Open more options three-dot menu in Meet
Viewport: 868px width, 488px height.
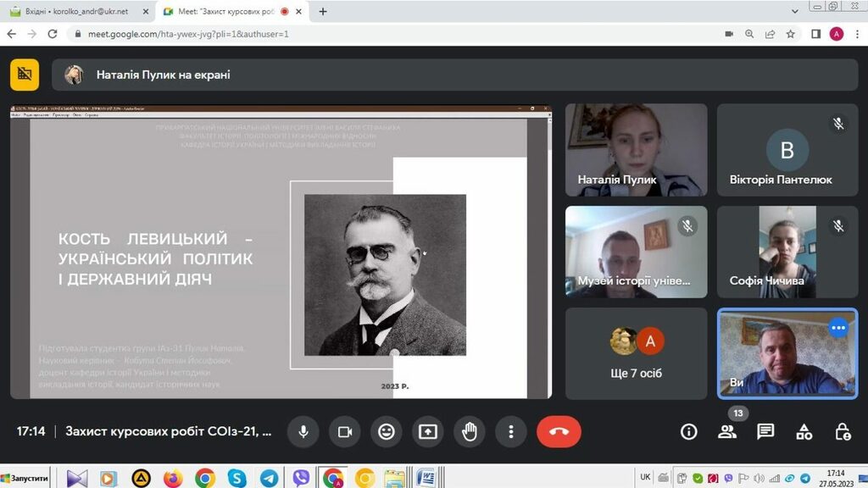pyautogui.click(x=510, y=432)
